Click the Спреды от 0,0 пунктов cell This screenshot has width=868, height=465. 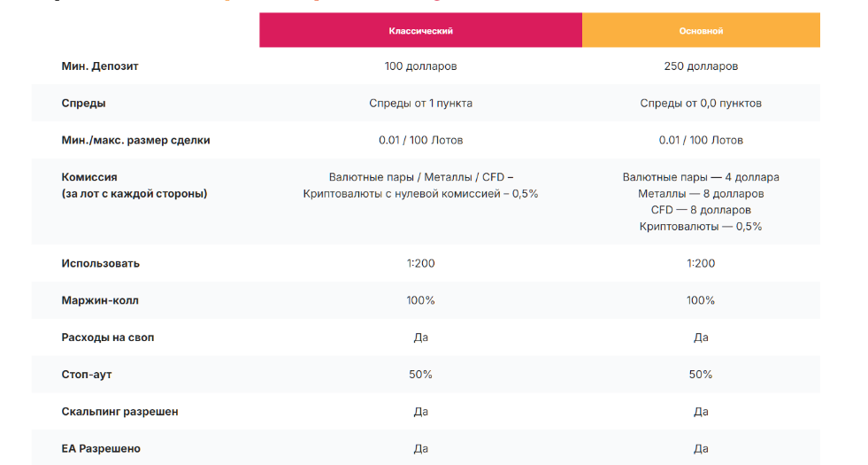701,104
